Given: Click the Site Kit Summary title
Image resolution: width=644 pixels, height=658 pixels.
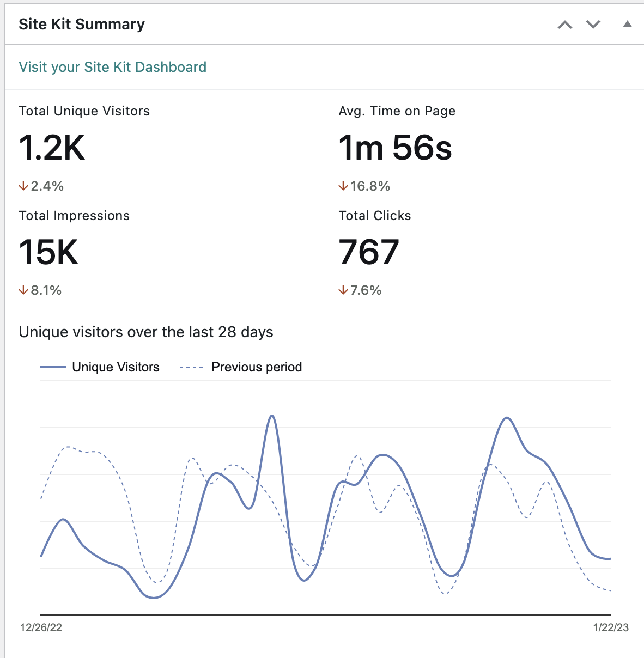Looking at the screenshot, I should point(82,24).
